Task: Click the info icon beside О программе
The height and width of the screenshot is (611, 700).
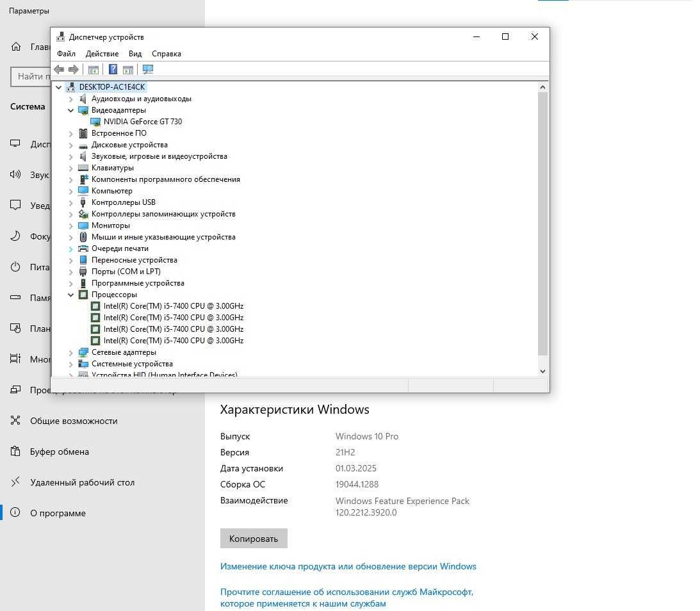Action: coord(15,512)
